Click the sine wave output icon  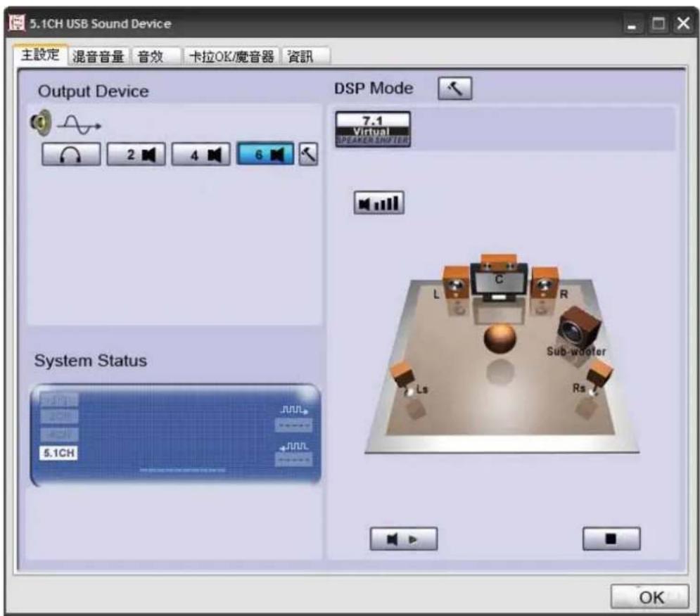click(x=79, y=125)
